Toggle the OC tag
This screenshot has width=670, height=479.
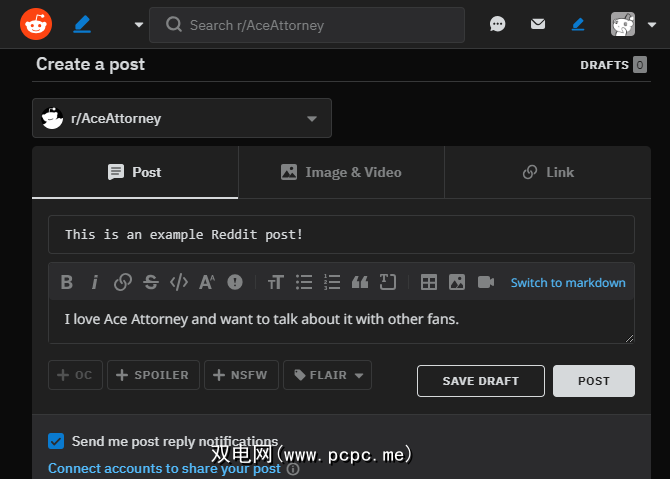pyautogui.click(x=75, y=375)
